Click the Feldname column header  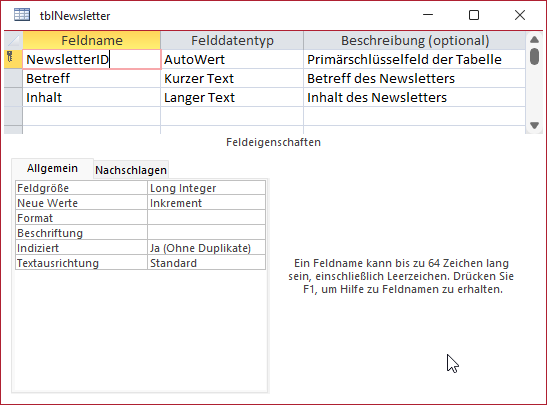point(92,40)
